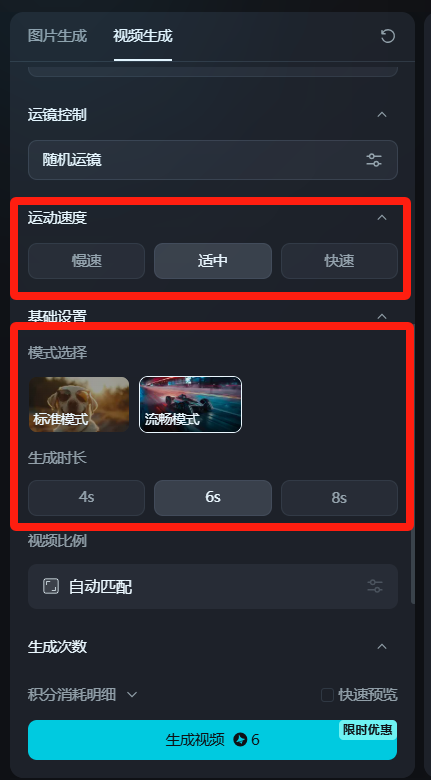The width and height of the screenshot is (431, 780).
Task: Expand 积分消耗明细 dropdown
Action: [x=132, y=694]
